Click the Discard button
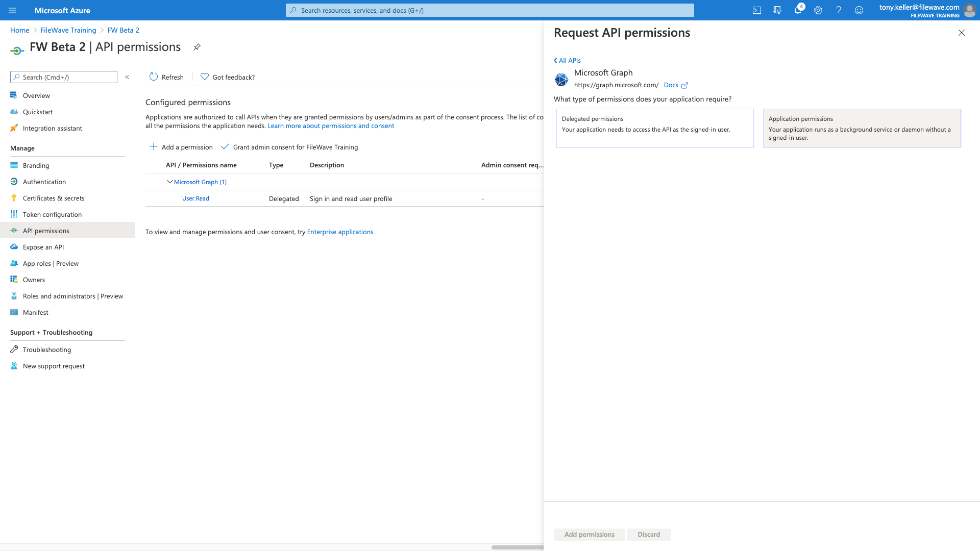Image resolution: width=980 pixels, height=551 pixels. pyautogui.click(x=649, y=534)
